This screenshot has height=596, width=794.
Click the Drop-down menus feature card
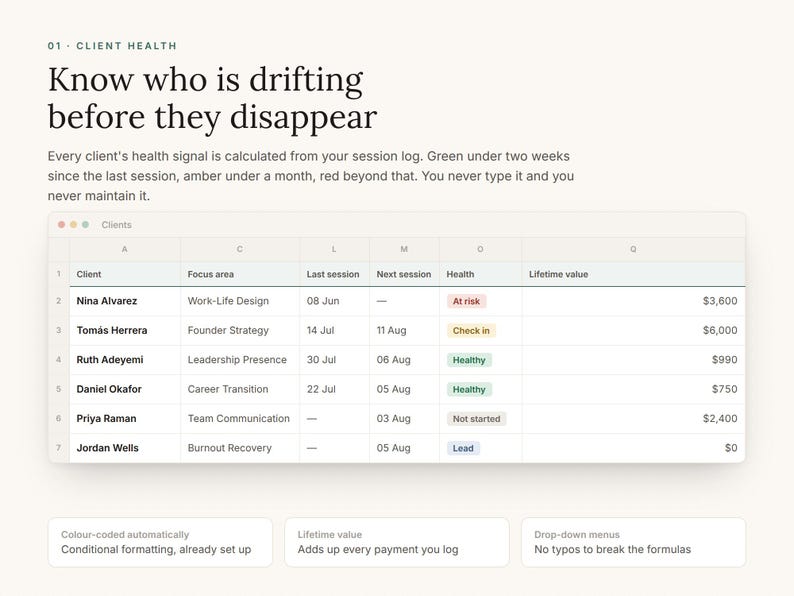(x=633, y=542)
